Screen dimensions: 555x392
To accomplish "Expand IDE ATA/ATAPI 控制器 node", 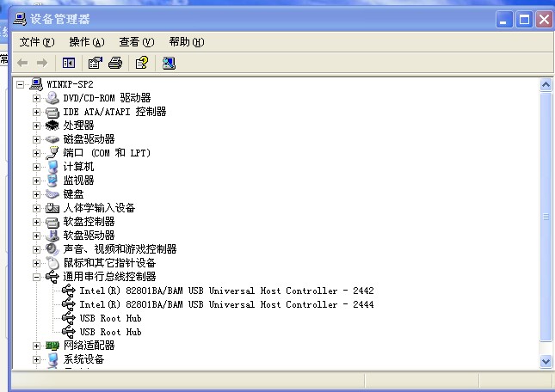I will [36, 112].
